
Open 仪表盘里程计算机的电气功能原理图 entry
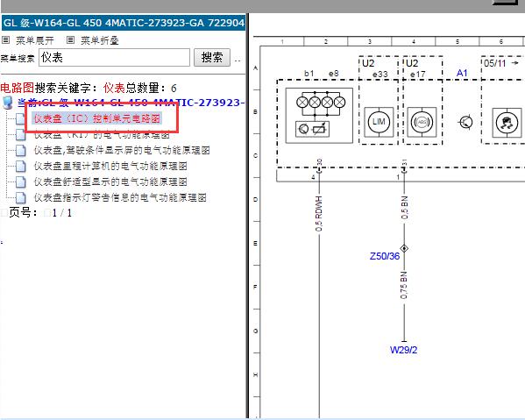pyautogui.click(x=110, y=166)
